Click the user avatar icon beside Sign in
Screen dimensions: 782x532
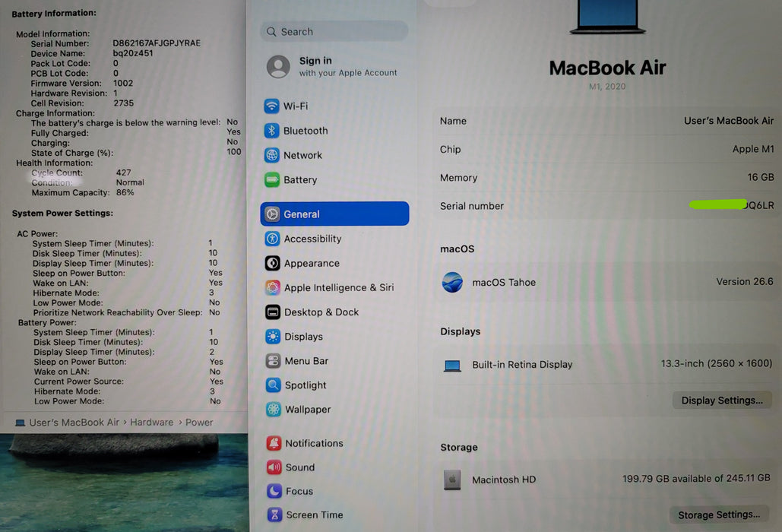click(278, 66)
